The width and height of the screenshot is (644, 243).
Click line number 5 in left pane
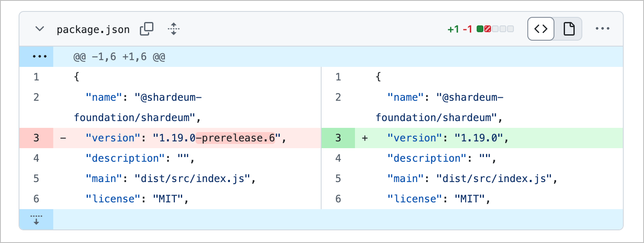tap(36, 179)
